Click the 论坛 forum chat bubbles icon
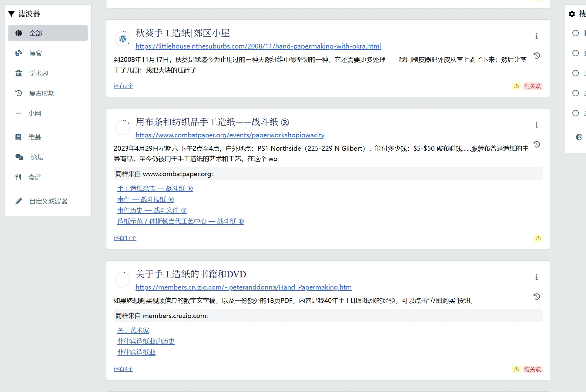 pos(19,157)
